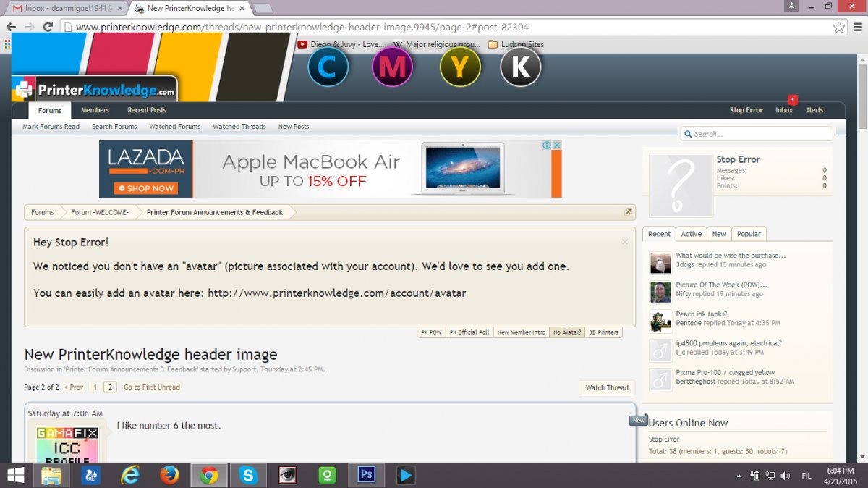Click in the forum Search field

point(759,134)
